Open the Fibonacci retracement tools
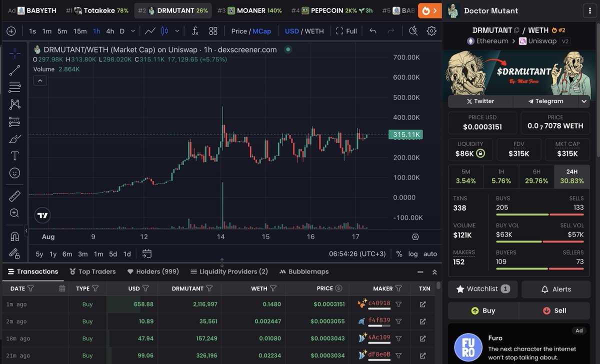 pyautogui.click(x=14, y=87)
